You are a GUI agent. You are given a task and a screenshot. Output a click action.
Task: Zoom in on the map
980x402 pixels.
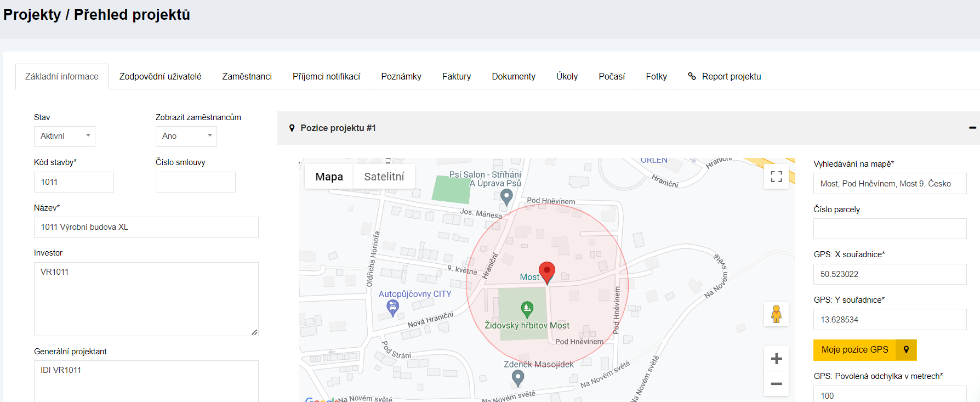[776, 359]
